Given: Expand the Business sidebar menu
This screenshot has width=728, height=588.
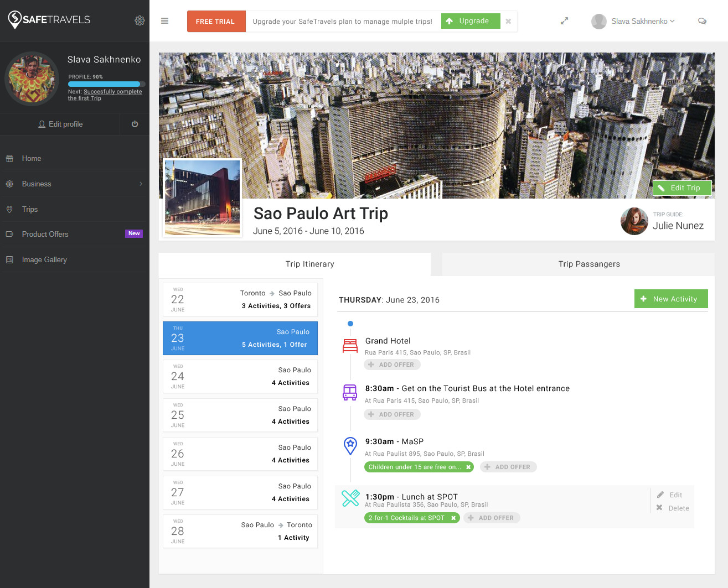Looking at the screenshot, I should (74, 184).
